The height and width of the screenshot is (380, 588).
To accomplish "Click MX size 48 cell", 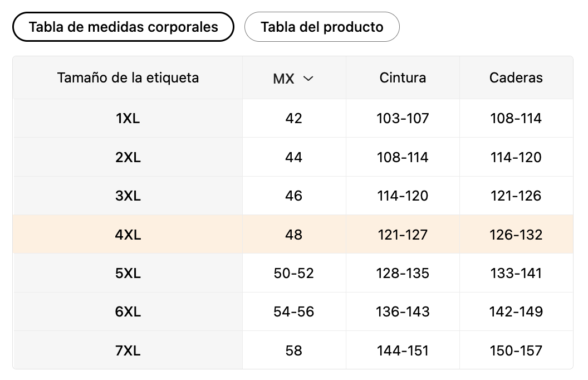I will pos(293,235).
